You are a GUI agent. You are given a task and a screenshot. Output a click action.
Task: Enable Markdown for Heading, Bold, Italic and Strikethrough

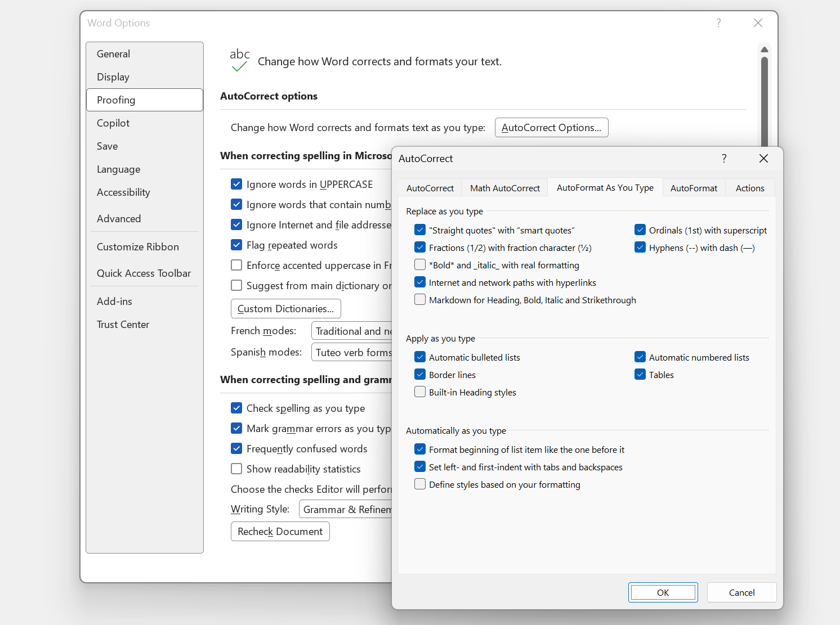tap(420, 300)
